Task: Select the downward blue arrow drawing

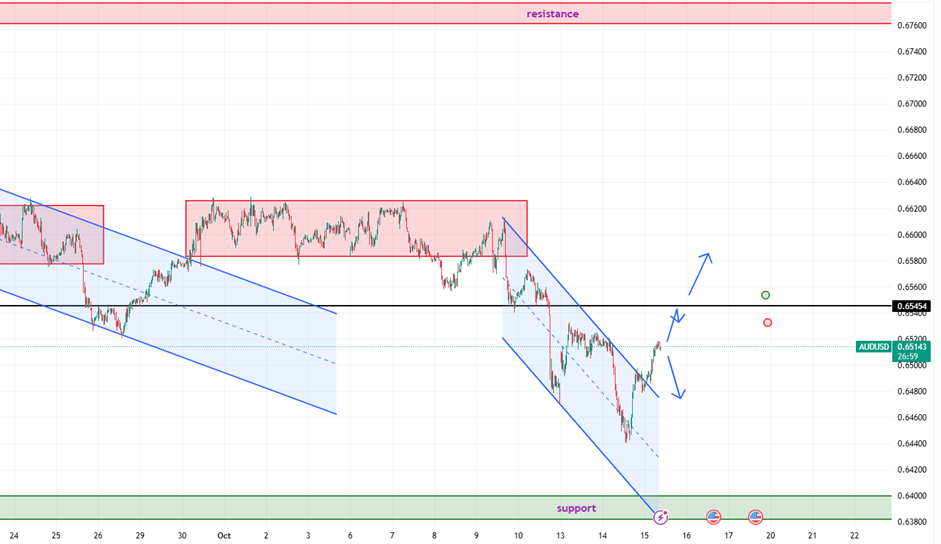Action: point(676,375)
